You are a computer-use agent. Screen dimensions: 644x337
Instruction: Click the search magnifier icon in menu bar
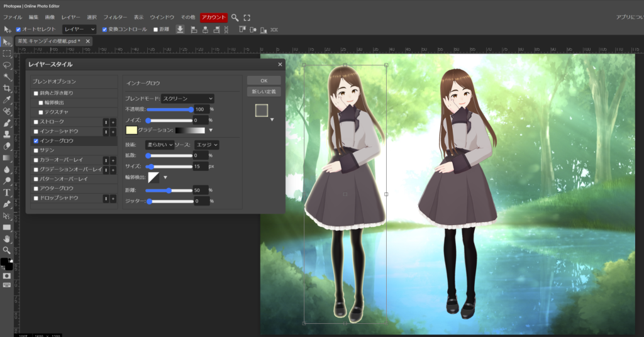(235, 18)
